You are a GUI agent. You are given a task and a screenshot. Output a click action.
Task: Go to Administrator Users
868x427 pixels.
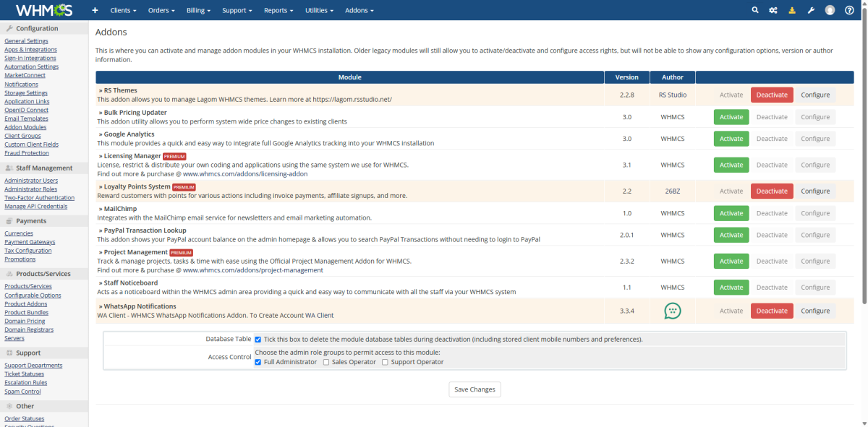[31, 181]
